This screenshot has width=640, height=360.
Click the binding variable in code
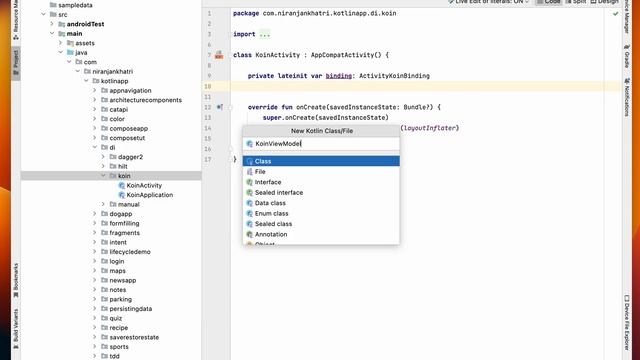pyautogui.click(x=338, y=76)
